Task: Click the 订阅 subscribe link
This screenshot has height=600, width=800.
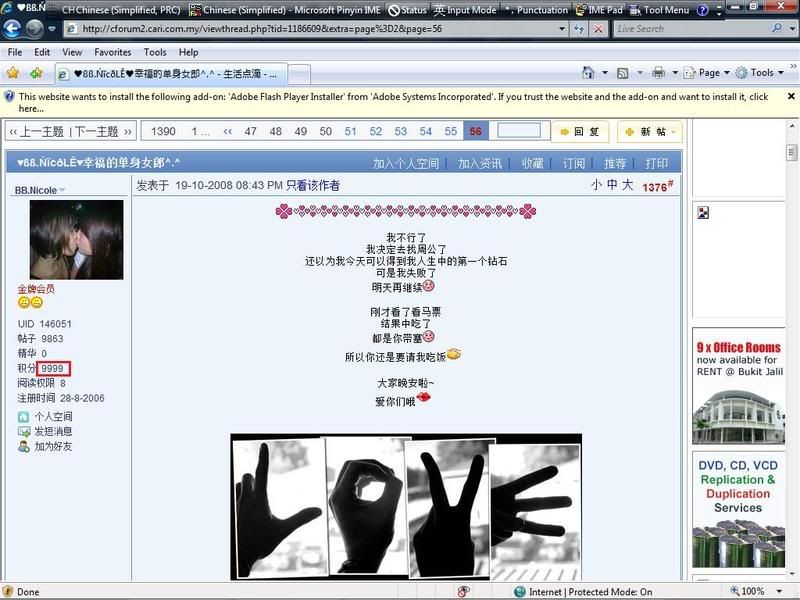Action: tap(573, 163)
